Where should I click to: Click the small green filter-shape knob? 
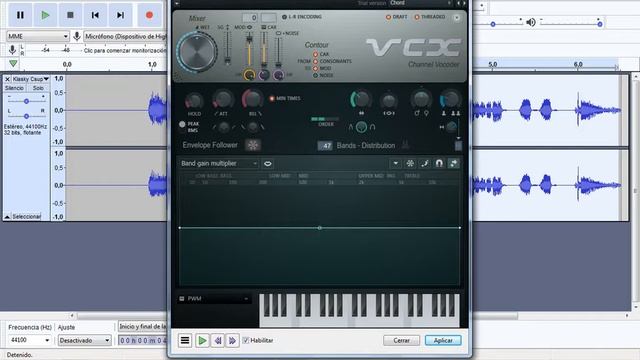[361, 127]
